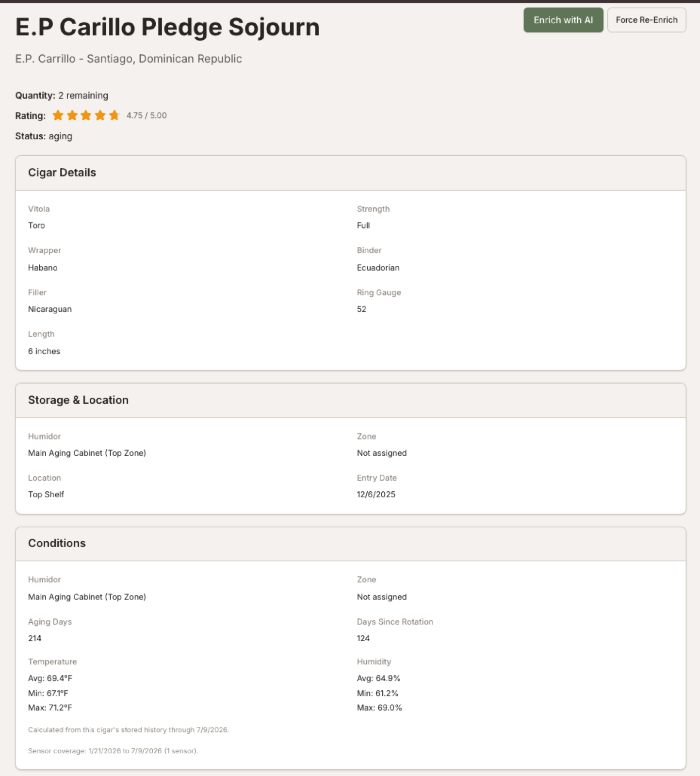This screenshot has width=700, height=776.
Task: Click the Force Re-Enrich button
Action: click(x=647, y=20)
